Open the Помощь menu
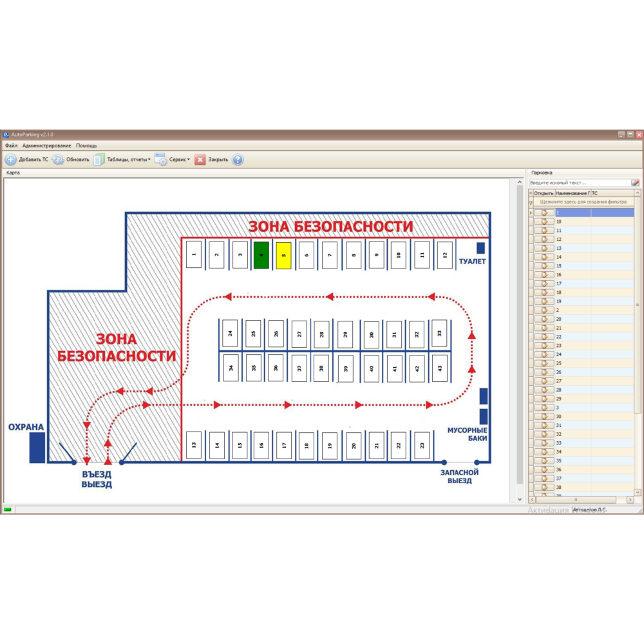The image size is (644, 644). tap(86, 146)
